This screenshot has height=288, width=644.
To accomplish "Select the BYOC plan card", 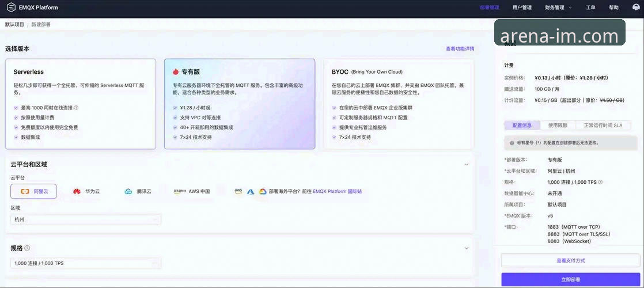I will click(399, 104).
